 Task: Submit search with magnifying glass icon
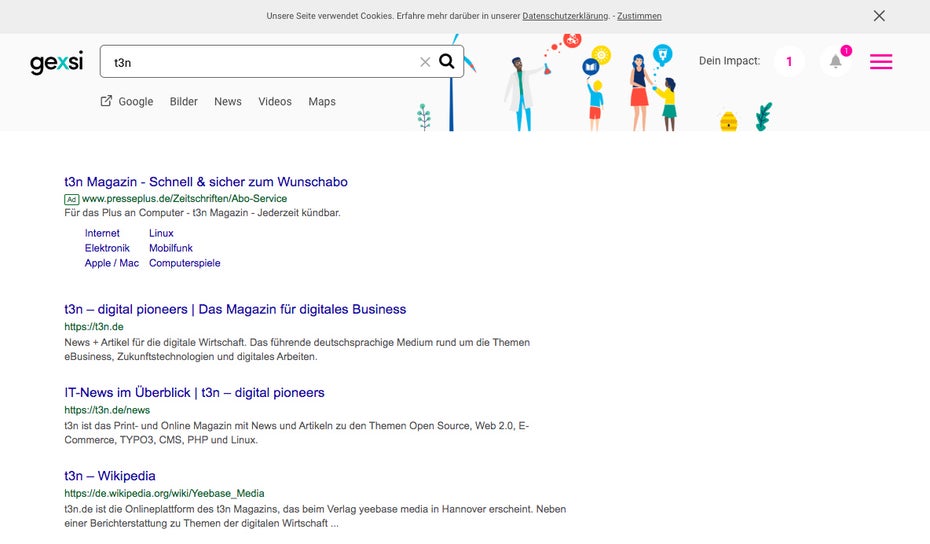coord(447,61)
